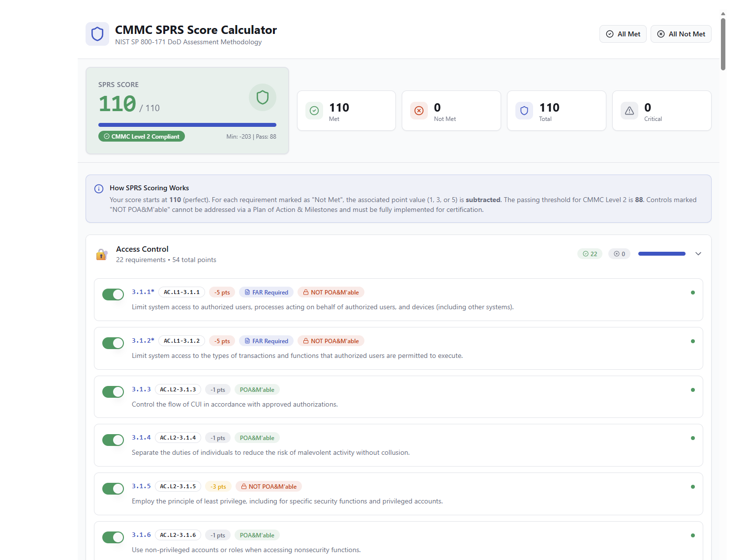747x560 pixels.
Task: Click the warning triangle icon on Critical card
Action: [x=629, y=111]
